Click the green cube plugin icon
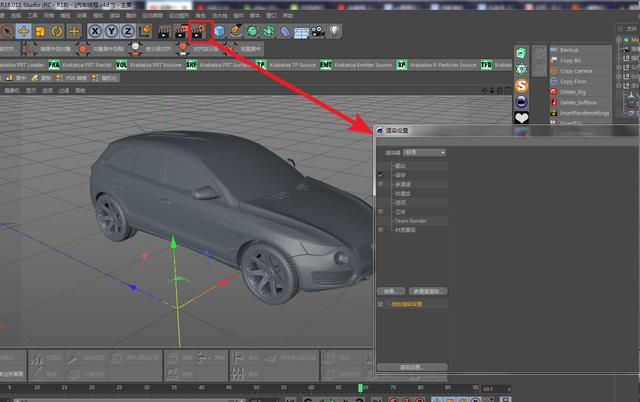The width and height of the screenshot is (640, 402). [x=521, y=53]
